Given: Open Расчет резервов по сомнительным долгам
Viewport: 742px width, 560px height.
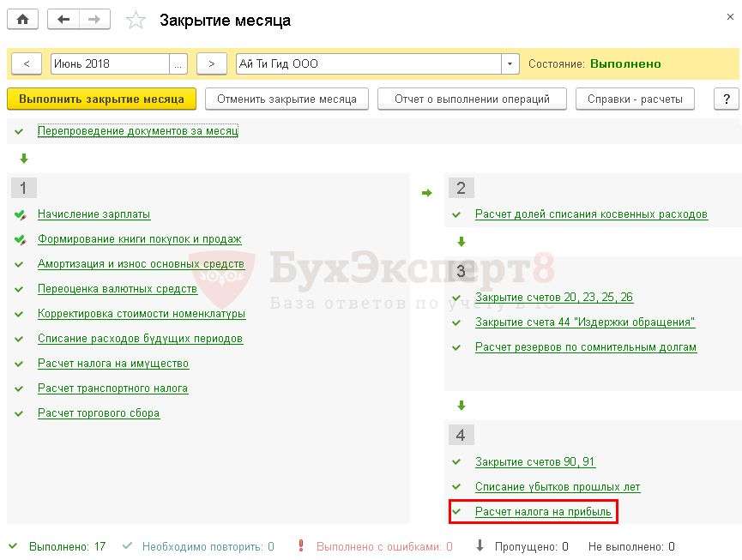Looking at the screenshot, I should pyautogui.click(x=586, y=347).
